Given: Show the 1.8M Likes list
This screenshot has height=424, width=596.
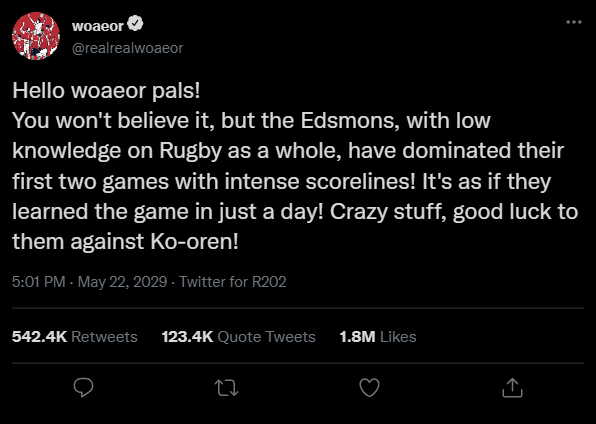Looking at the screenshot, I should click(x=378, y=337).
